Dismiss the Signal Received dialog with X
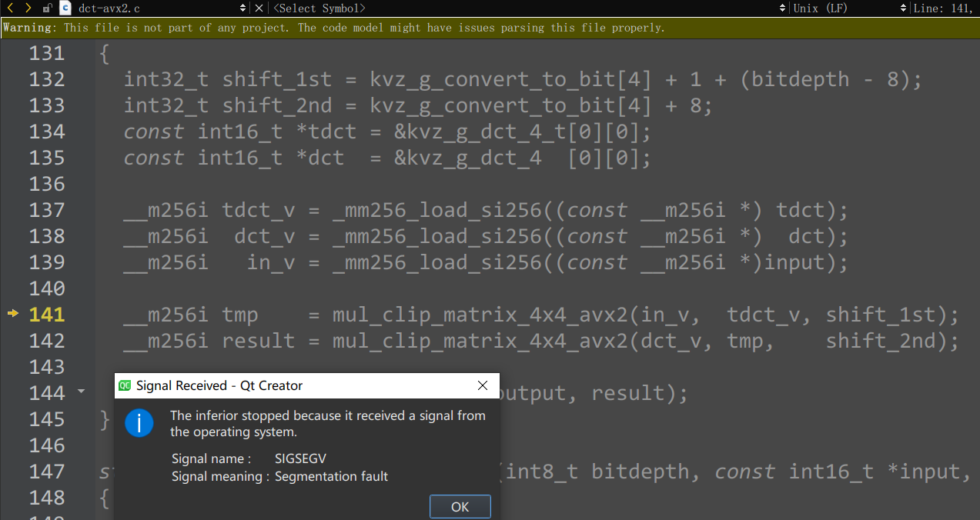This screenshot has width=980, height=520. (483, 385)
